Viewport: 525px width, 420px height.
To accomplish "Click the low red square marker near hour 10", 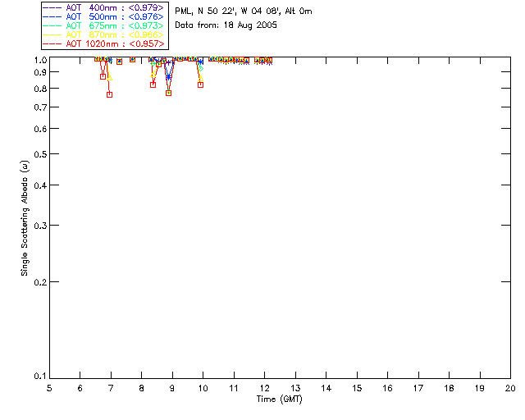I will point(200,84).
